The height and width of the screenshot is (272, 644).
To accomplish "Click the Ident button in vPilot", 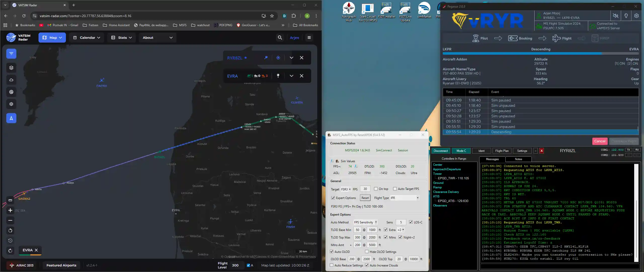I will click(481, 151).
